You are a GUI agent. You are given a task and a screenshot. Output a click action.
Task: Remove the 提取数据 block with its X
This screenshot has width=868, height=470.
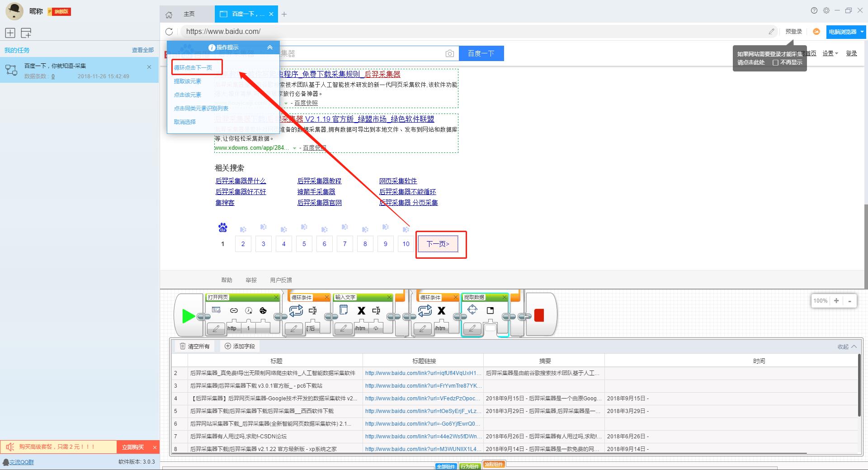coord(505,297)
